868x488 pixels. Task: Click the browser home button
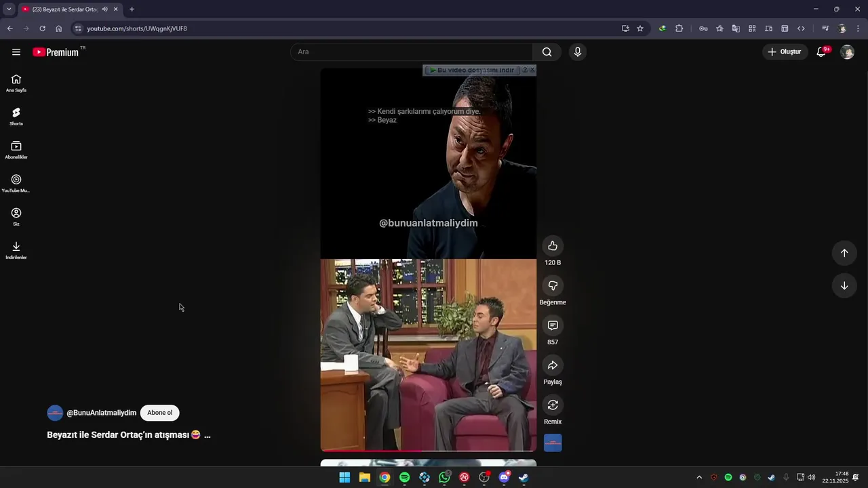point(58,28)
